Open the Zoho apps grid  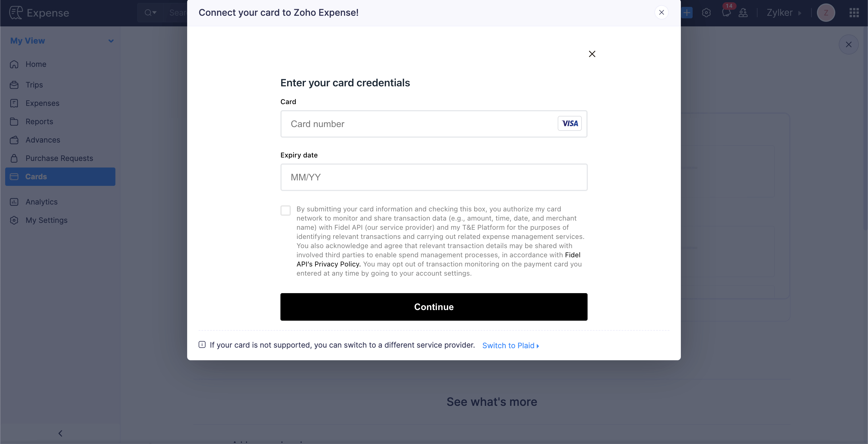(854, 13)
